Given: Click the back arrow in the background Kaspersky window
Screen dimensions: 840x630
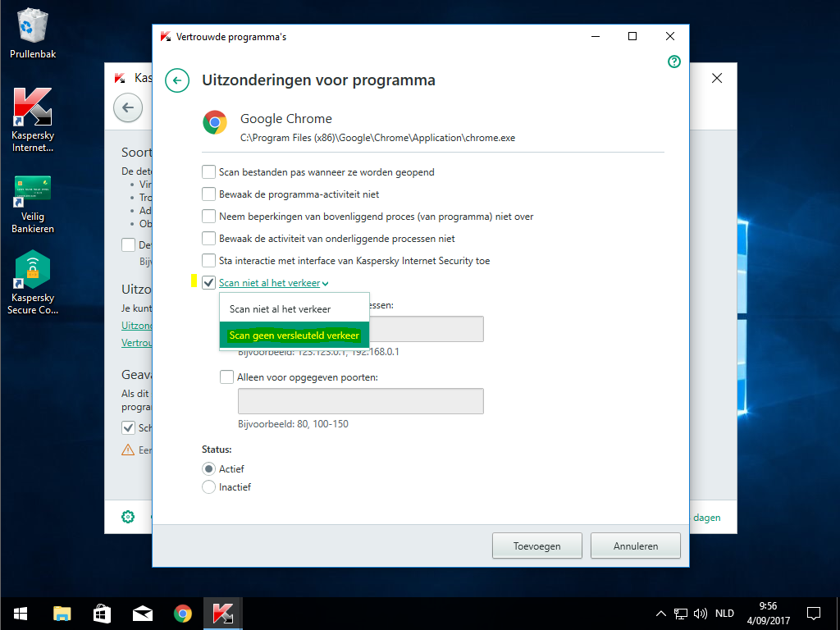Looking at the screenshot, I should pyautogui.click(x=128, y=107).
